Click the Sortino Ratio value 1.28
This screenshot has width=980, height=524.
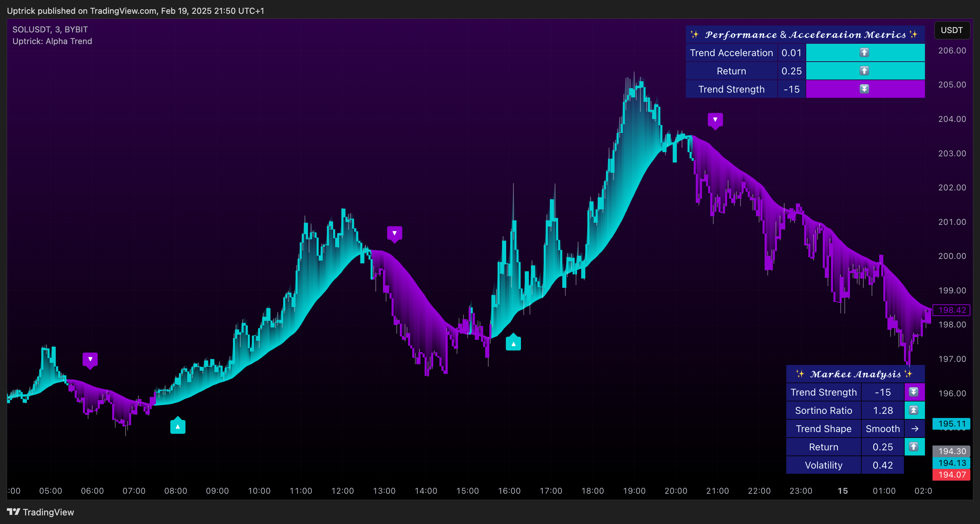[x=883, y=411]
